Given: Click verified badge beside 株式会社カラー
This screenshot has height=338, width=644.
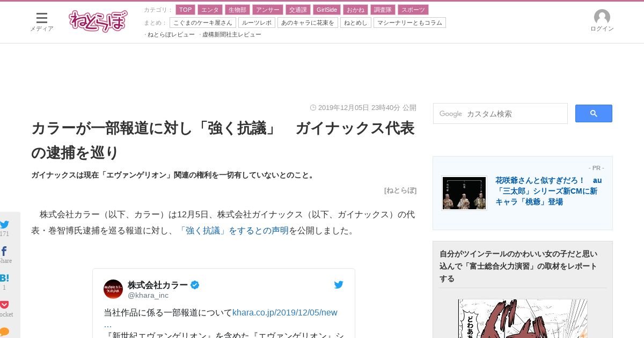Looking at the screenshot, I should (x=195, y=285).
